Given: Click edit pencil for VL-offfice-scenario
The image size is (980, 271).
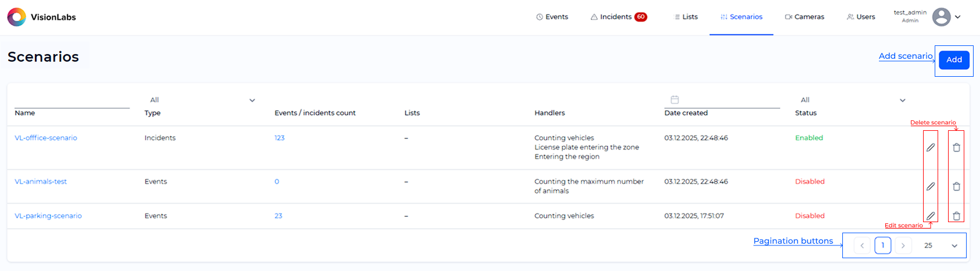Looking at the screenshot, I should [x=930, y=148].
